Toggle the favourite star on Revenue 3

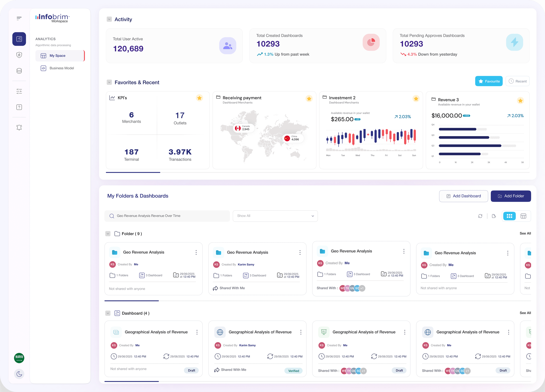click(520, 101)
